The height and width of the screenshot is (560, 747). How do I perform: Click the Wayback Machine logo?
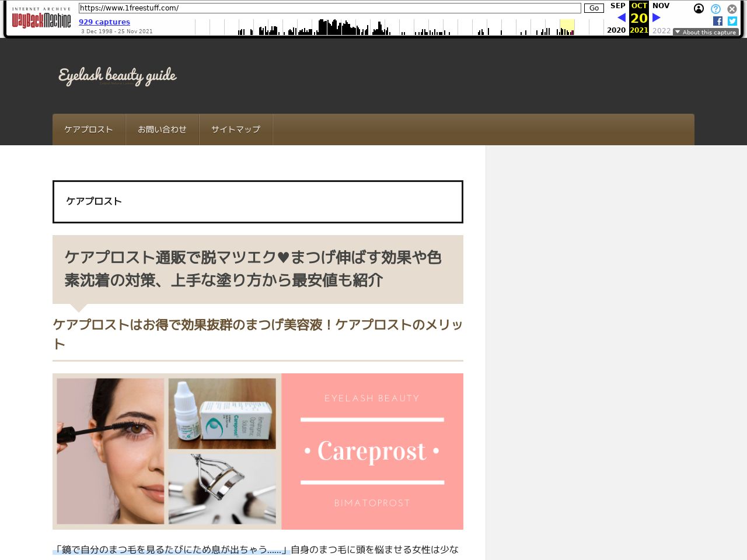coord(41,19)
